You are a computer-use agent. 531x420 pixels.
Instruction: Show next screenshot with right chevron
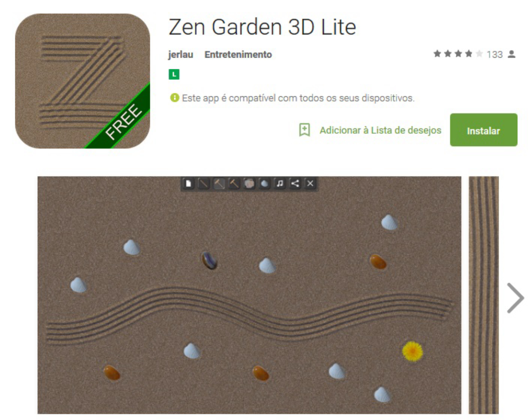[x=515, y=298]
